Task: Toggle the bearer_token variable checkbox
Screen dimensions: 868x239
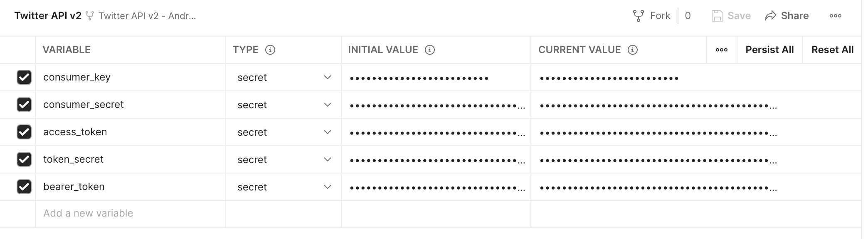Action: (24, 187)
